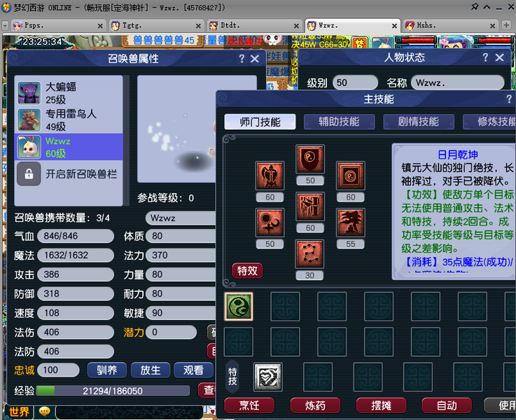Select the center skill icon labeled 60
Viewport: 516px width, 420px height.
point(310,206)
